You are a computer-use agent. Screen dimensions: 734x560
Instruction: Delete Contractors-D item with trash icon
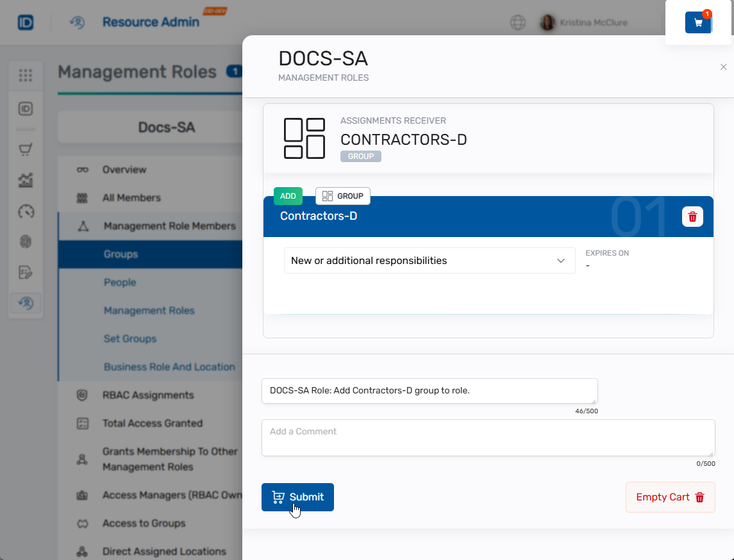click(692, 217)
